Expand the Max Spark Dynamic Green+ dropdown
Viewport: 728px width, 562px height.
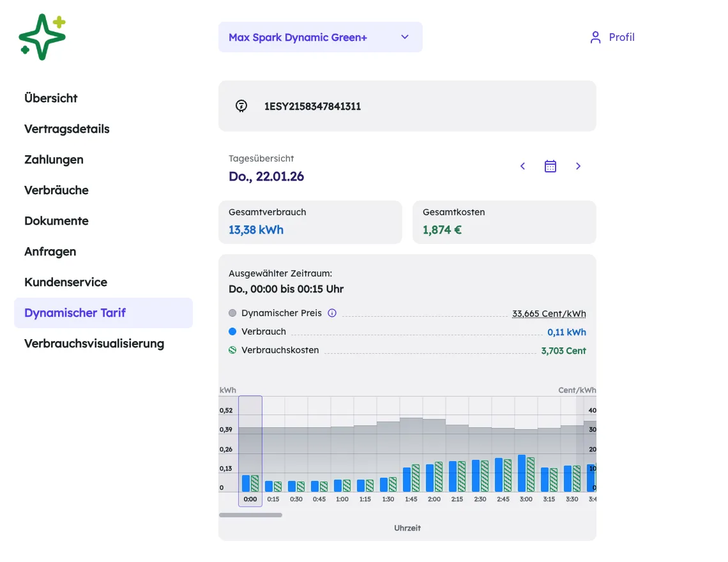pos(321,37)
